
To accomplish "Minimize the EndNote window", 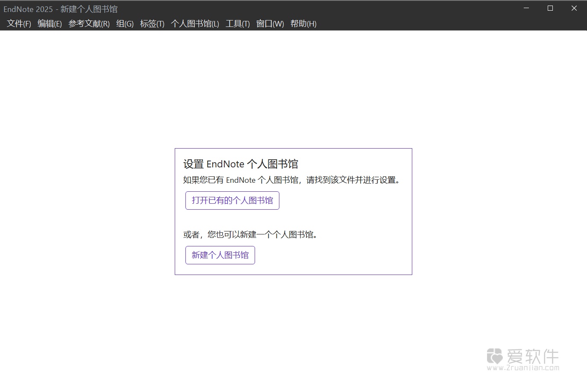I will pyautogui.click(x=526, y=8).
